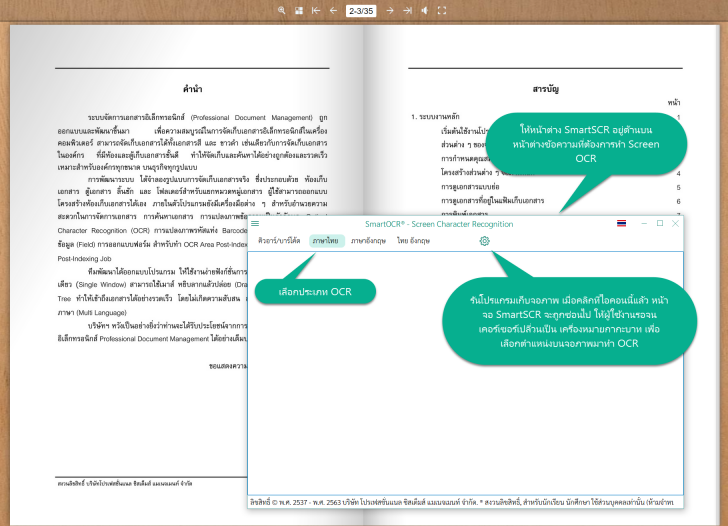
Task: Open the page thumbnails grid view
Action: [x=299, y=10]
